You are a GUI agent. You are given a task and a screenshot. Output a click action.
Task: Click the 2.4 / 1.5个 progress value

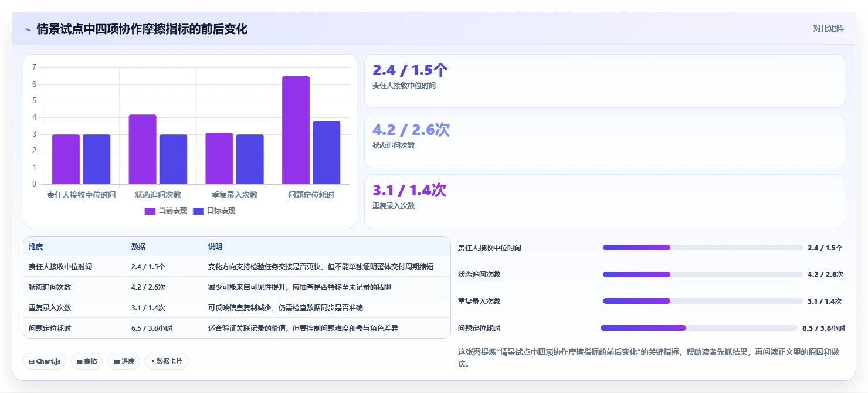[x=825, y=248]
